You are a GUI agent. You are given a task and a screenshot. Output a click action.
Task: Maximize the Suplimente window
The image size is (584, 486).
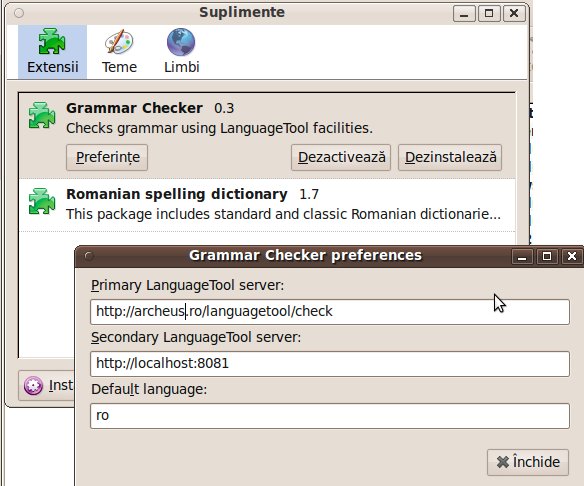coord(489,14)
